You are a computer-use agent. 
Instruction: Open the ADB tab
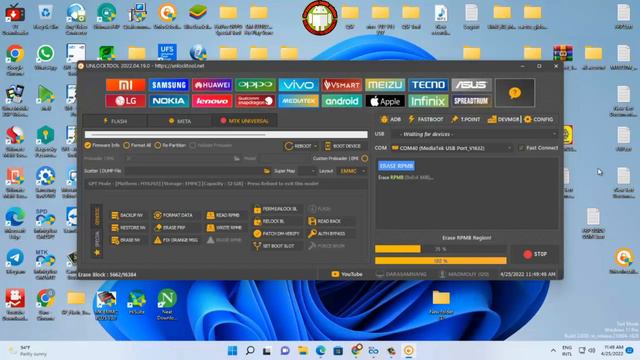[x=390, y=119]
